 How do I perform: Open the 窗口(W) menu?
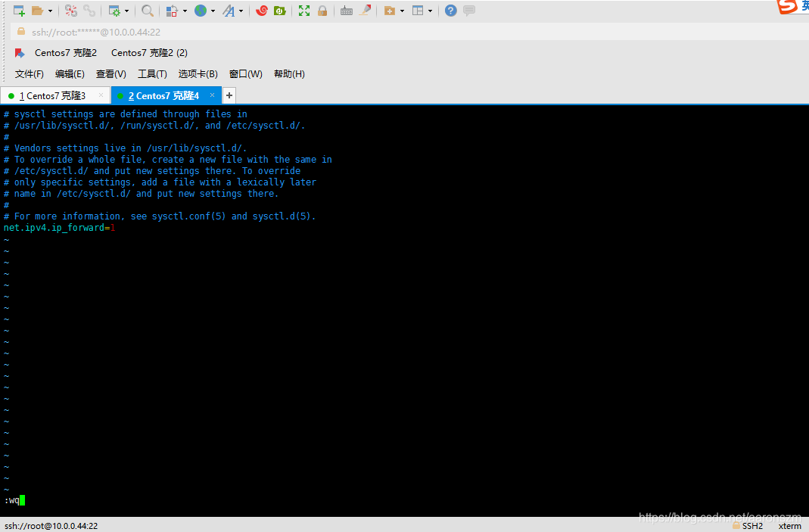click(246, 74)
